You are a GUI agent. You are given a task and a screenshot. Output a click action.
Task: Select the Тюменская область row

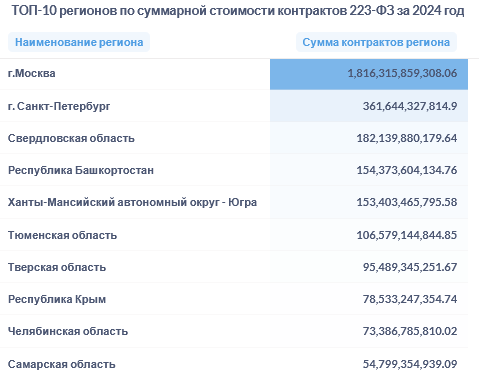[x=234, y=235]
